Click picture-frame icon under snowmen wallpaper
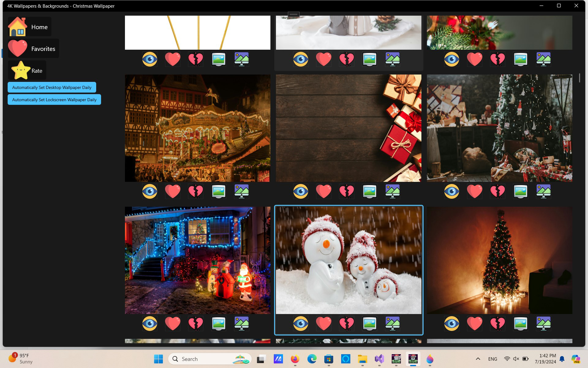Image resolution: width=588 pixels, height=368 pixels. [369, 324]
